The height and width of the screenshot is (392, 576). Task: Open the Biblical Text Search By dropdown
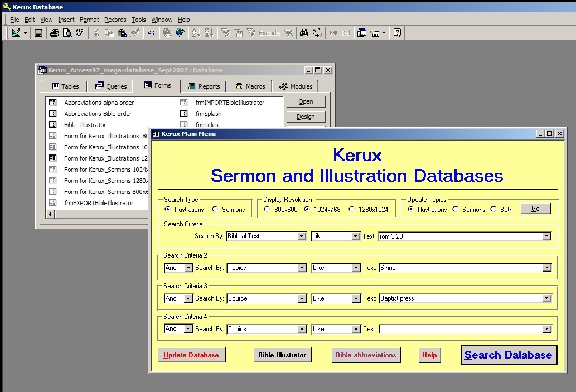pyautogui.click(x=302, y=236)
